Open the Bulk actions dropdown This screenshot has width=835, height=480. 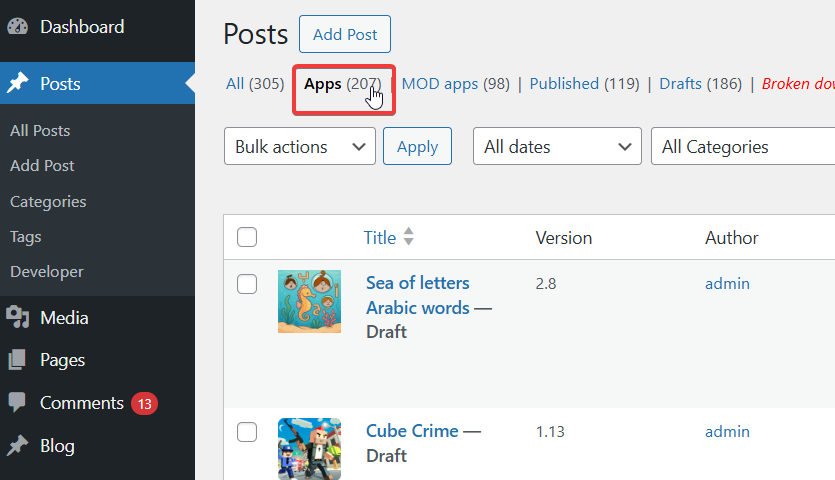pyautogui.click(x=300, y=147)
